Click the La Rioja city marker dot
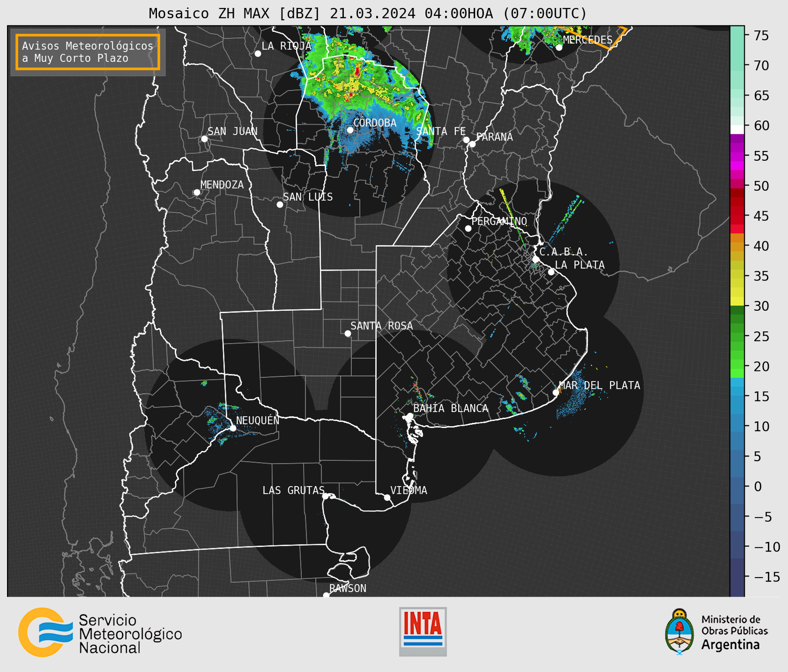The width and height of the screenshot is (788, 672). point(258,54)
